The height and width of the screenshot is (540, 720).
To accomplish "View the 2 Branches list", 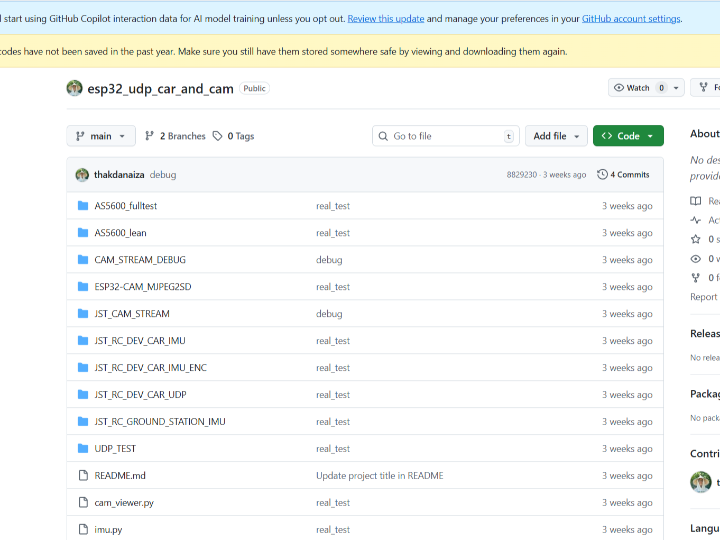I will point(175,136).
